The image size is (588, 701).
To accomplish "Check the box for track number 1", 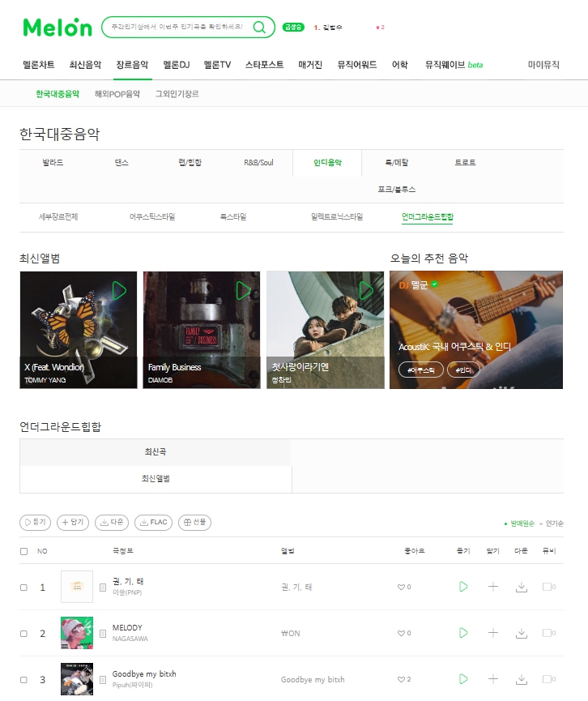I will pyautogui.click(x=24, y=588).
